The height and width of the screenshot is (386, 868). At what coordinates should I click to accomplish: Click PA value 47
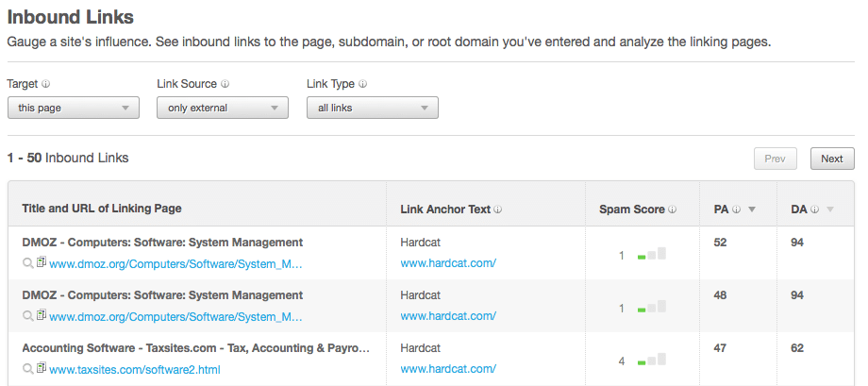click(720, 348)
